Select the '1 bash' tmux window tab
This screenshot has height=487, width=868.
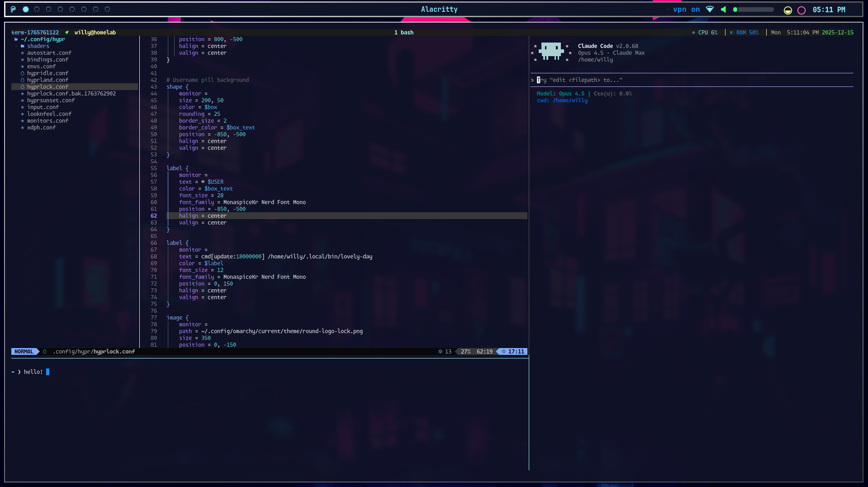403,33
